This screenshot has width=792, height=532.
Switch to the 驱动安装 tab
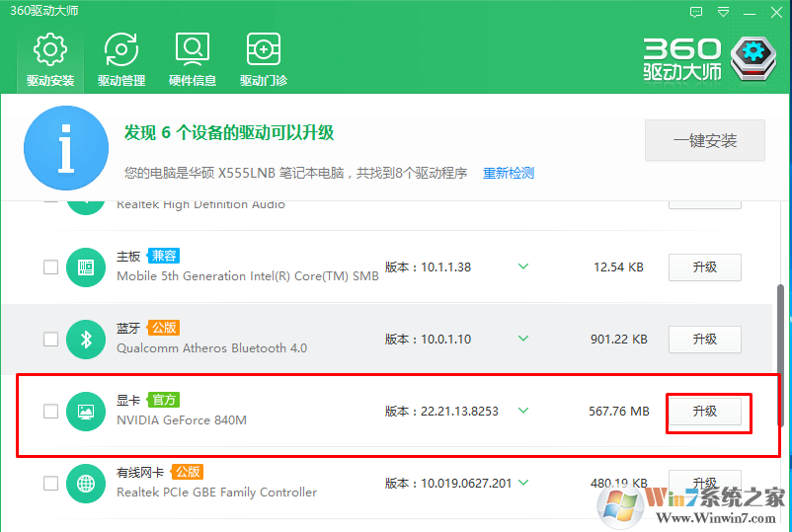click(x=50, y=59)
